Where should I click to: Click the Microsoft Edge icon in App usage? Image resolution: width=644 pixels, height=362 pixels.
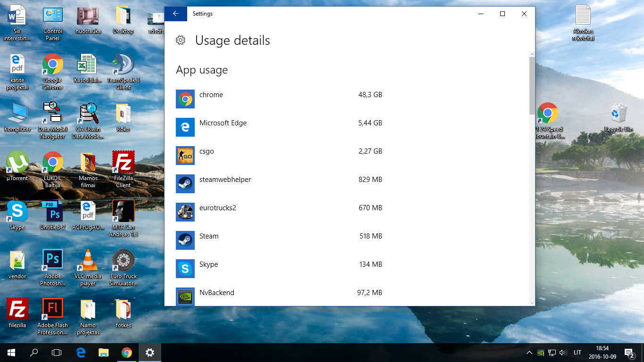(x=185, y=127)
